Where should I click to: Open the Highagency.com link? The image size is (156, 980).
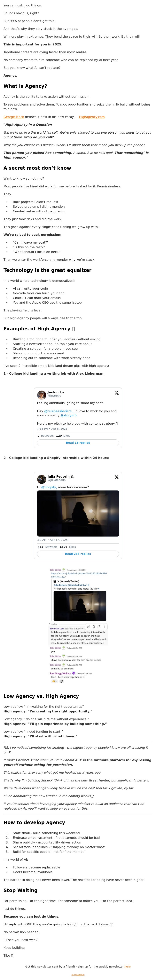(92, 117)
